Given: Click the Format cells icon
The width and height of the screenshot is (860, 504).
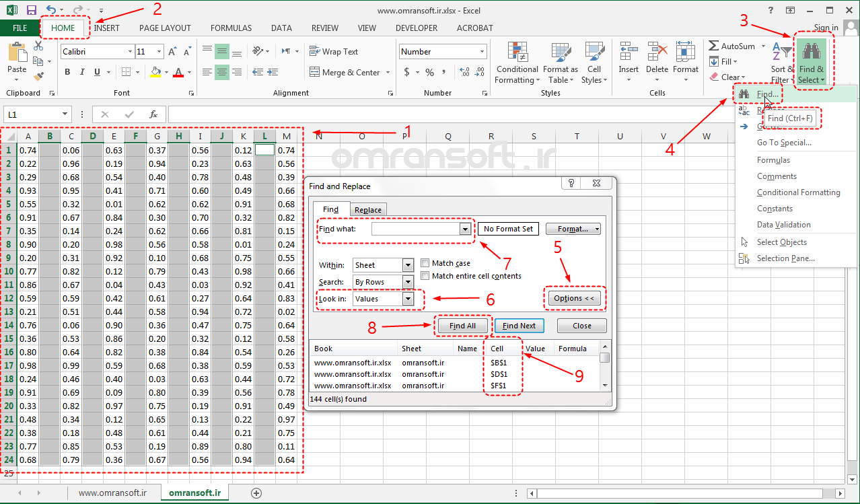Looking at the screenshot, I should (x=686, y=52).
